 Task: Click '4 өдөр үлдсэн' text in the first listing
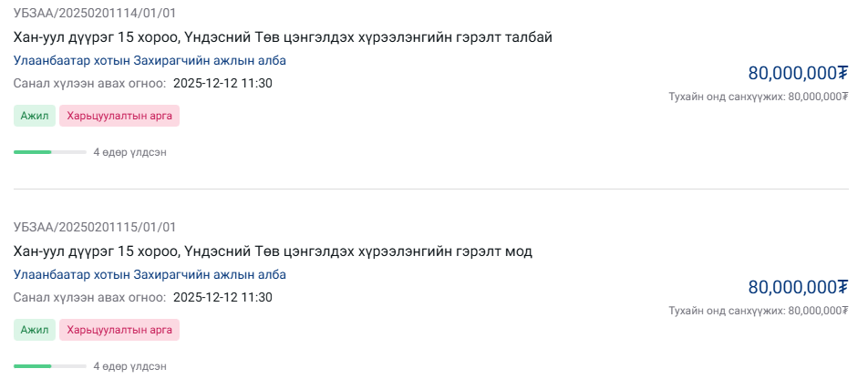tap(129, 152)
